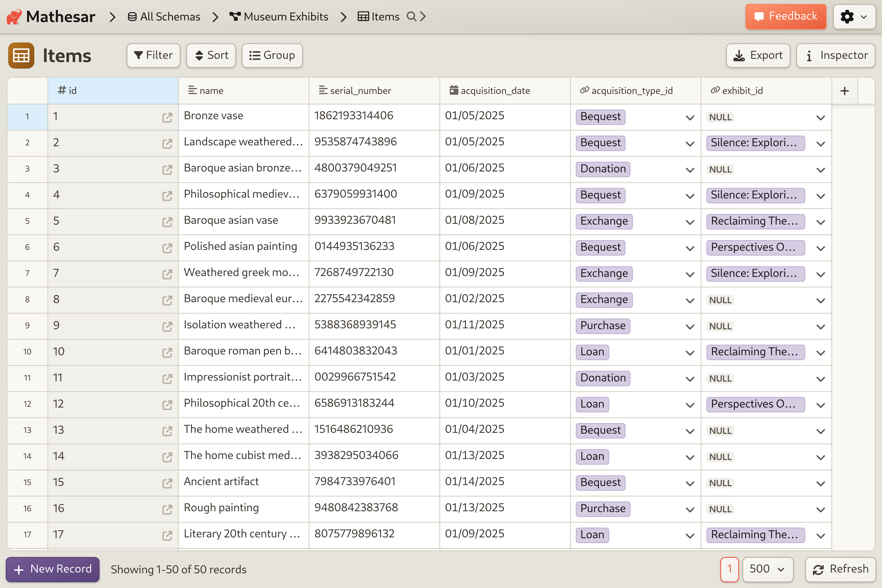Expand the breadcrumb chevron after Items

tap(423, 17)
